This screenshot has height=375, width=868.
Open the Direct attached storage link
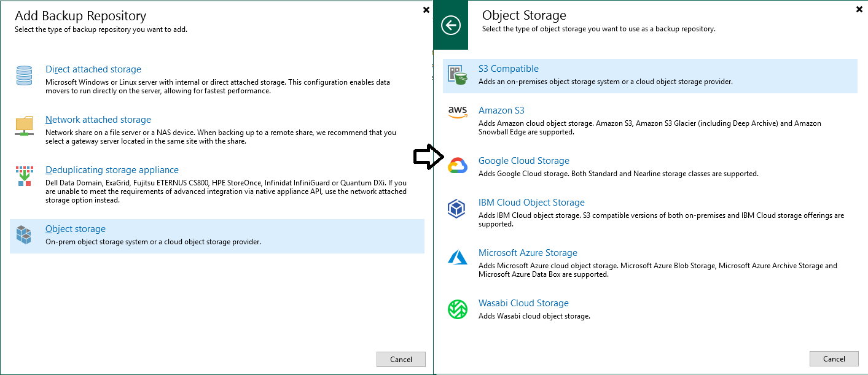coord(93,69)
